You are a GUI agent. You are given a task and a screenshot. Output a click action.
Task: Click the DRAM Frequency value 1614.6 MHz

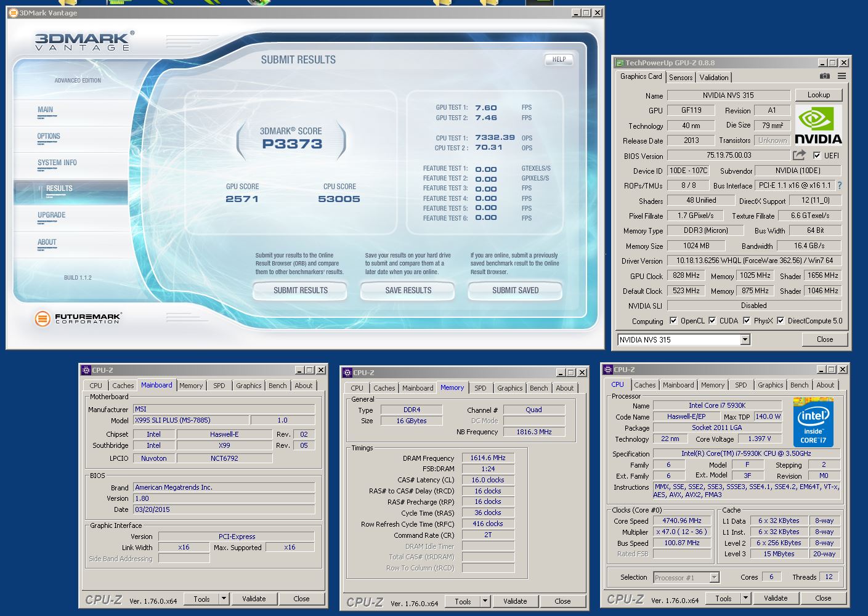click(x=488, y=458)
